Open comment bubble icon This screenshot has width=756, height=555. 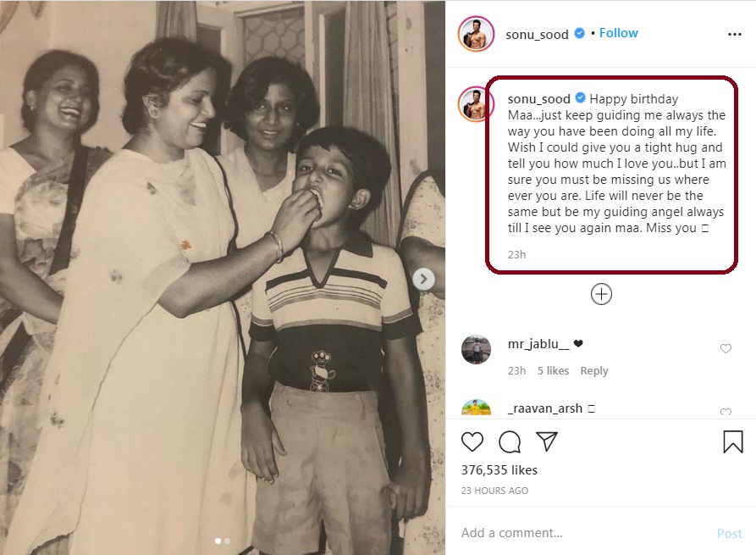pyautogui.click(x=510, y=441)
